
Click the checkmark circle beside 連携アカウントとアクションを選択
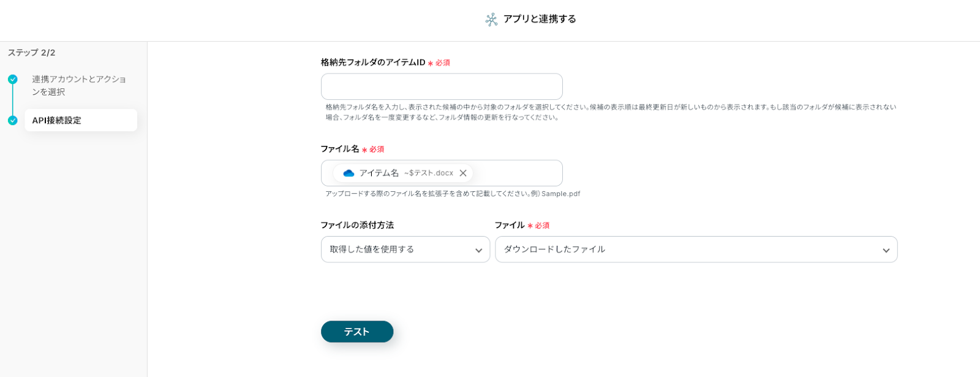click(13, 80)
